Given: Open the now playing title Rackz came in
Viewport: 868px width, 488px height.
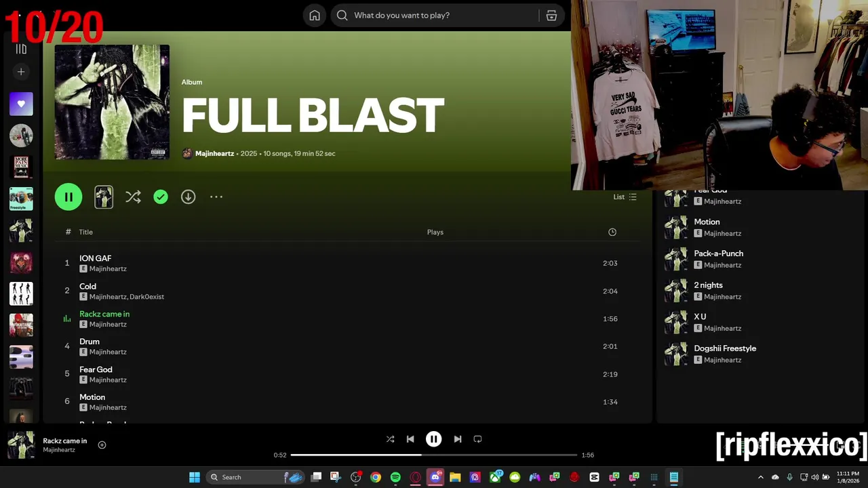Looking at the screenshot, I should pos(65,441).
